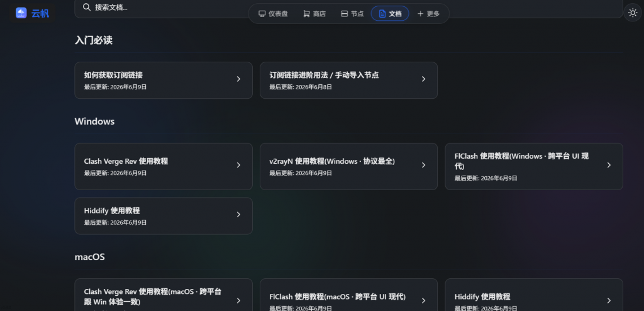Click chevron on 如何获取订阅链接 card
This screenshot has height=311, width=644.
coord(238,79)
